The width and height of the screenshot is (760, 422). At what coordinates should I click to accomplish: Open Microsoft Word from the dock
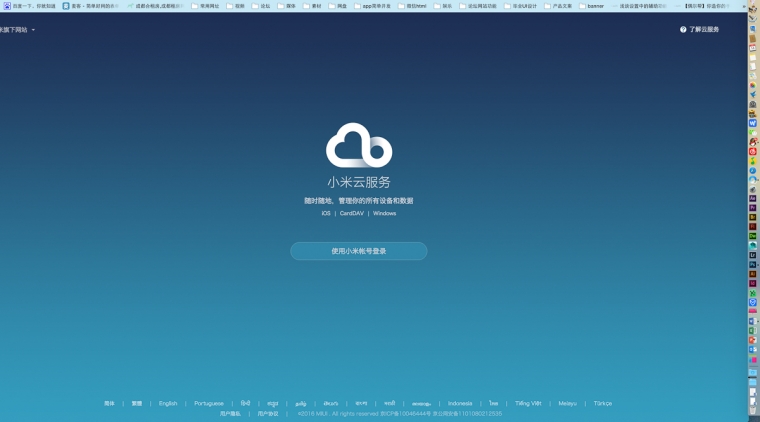pos(753,321)
